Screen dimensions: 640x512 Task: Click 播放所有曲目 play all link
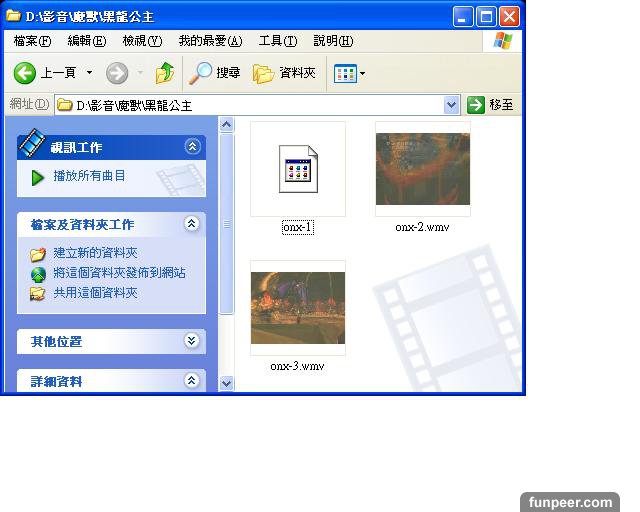(89, 176)
